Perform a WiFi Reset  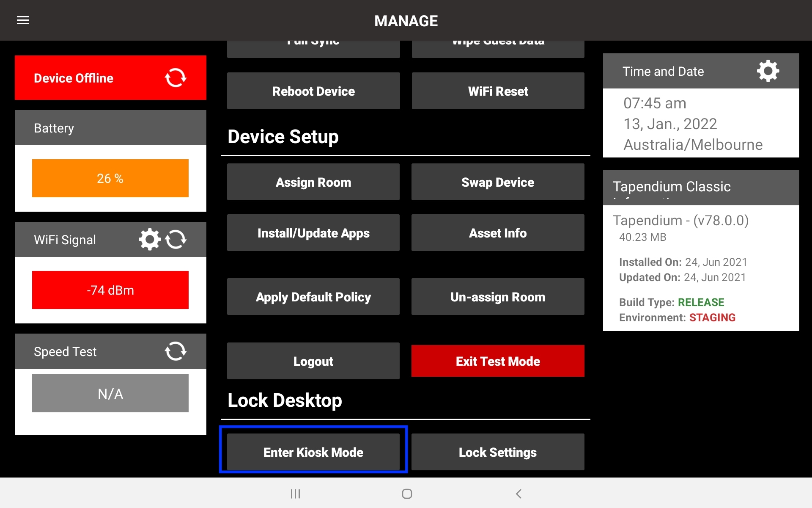[x=497, y=91]
